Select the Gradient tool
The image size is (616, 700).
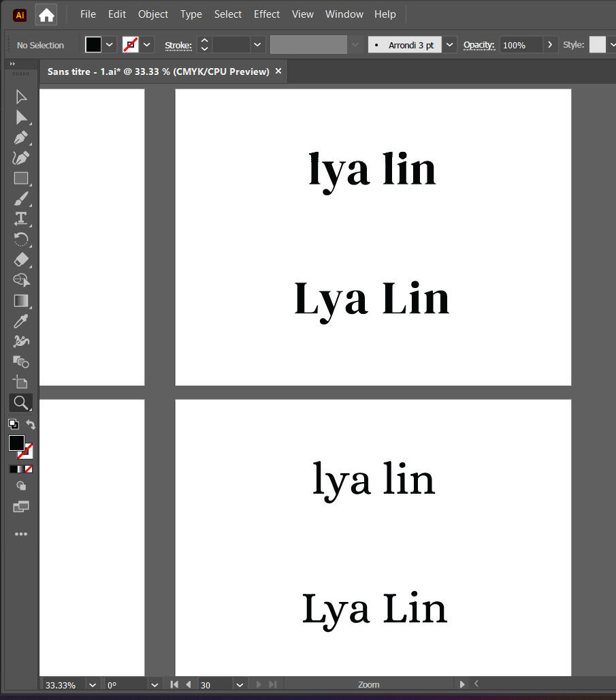pos(21,300)
